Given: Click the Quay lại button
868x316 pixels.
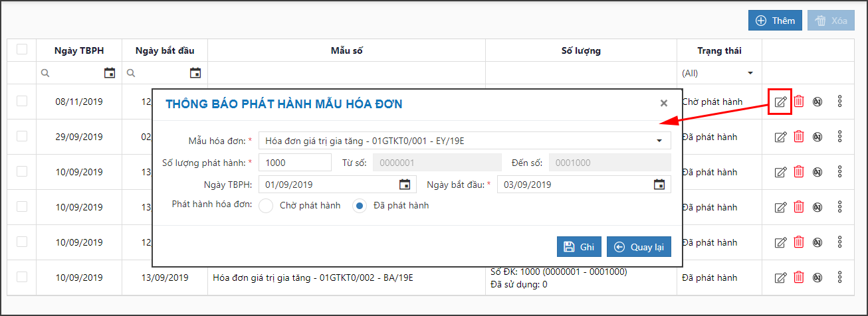Looking at the screenshot, I should [x=639, y=247].
